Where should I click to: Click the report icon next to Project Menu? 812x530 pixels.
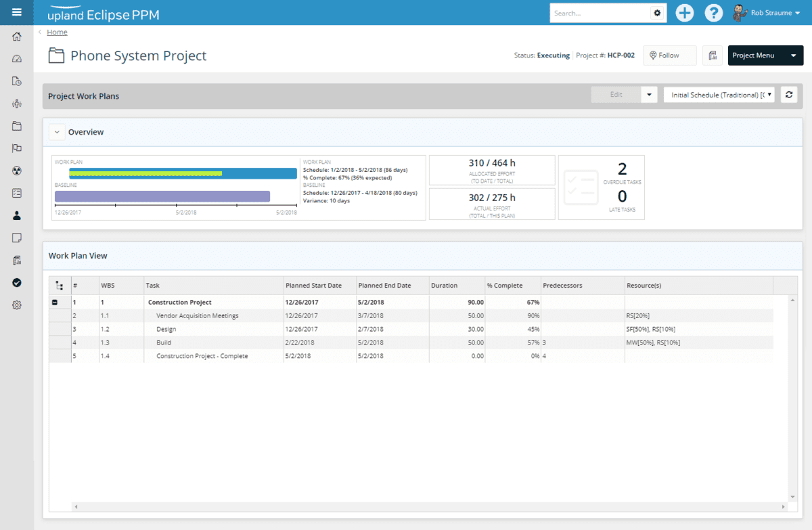pyautogui.click(x=712, y=55)
